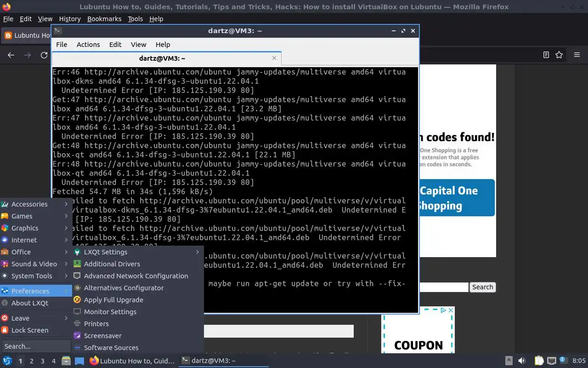Screen dimensions: 588x368
Task: Open the terminal Edit menu
Action: 115,44
